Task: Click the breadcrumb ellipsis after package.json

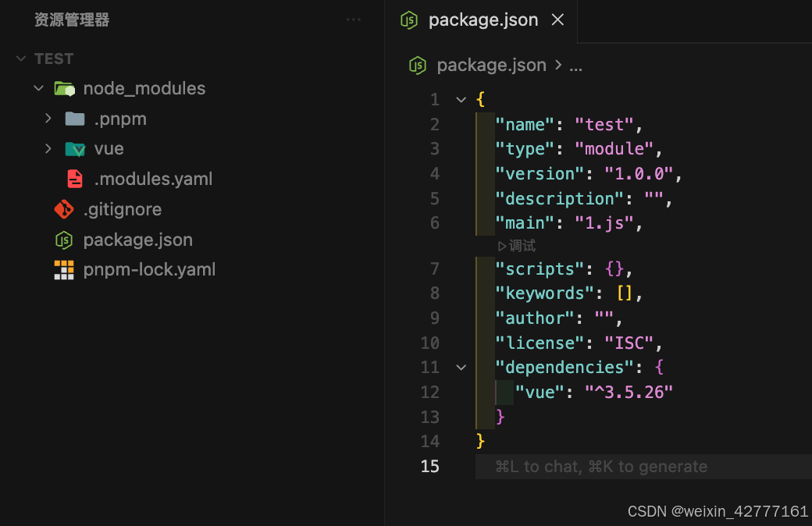Action: (x=576, y=66)
